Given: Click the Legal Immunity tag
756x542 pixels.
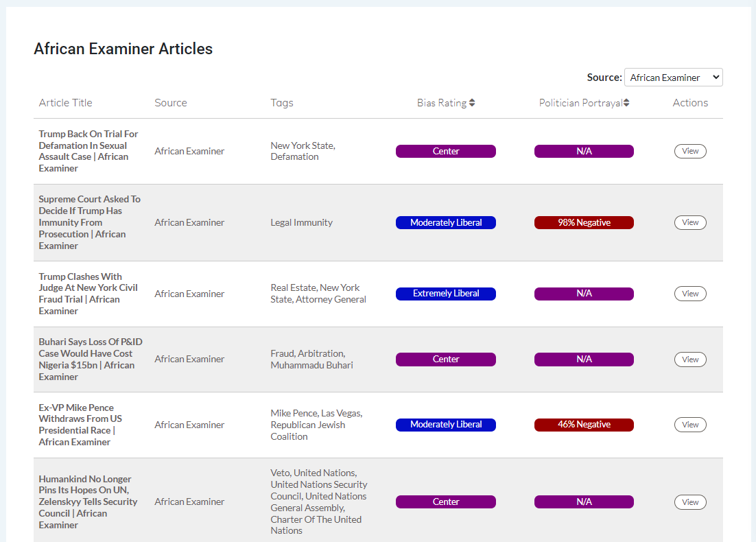Looking at the screenshot, I should pos(301,222).
